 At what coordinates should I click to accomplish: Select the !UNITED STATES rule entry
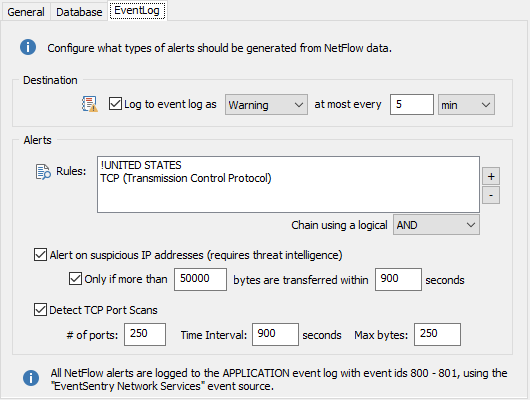(x=141, y=165)
